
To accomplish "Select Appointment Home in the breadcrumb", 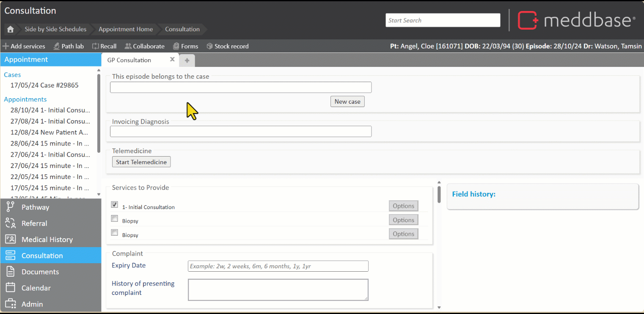I will coord(126,29).
